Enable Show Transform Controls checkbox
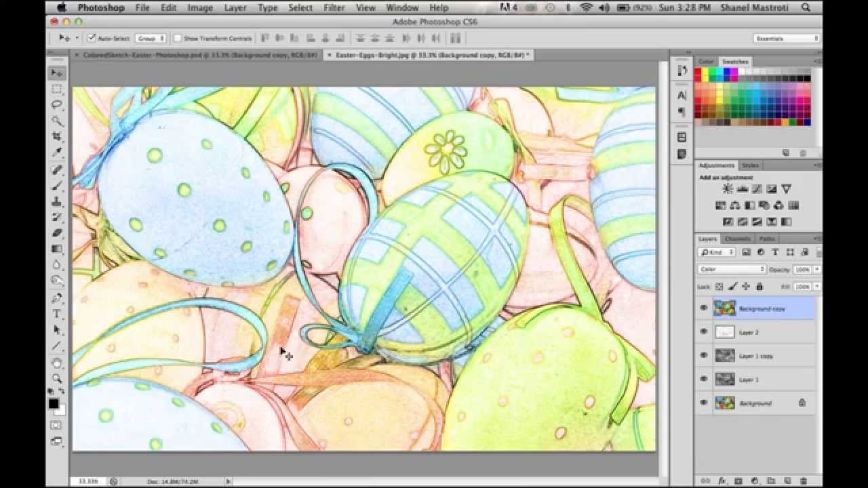The image size is (868, 488). [178, 39]
